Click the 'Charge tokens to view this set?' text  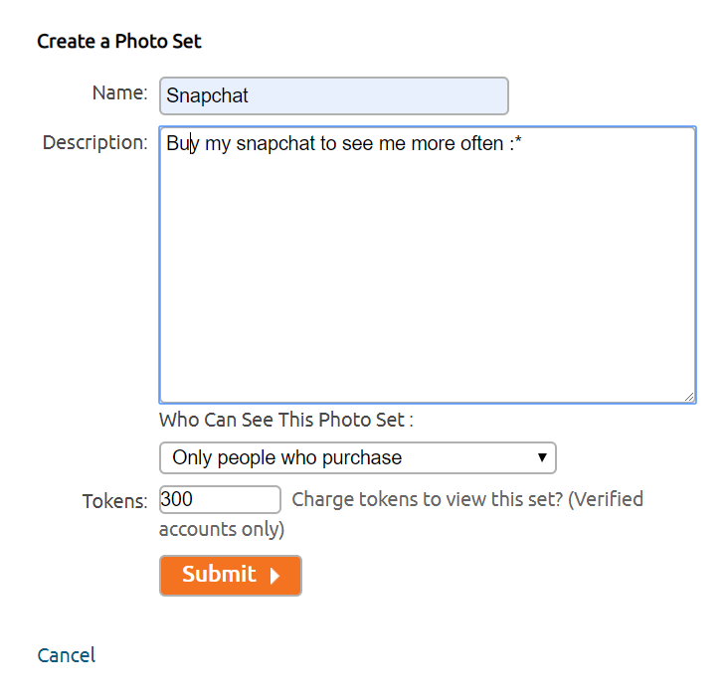coord(429,499)
